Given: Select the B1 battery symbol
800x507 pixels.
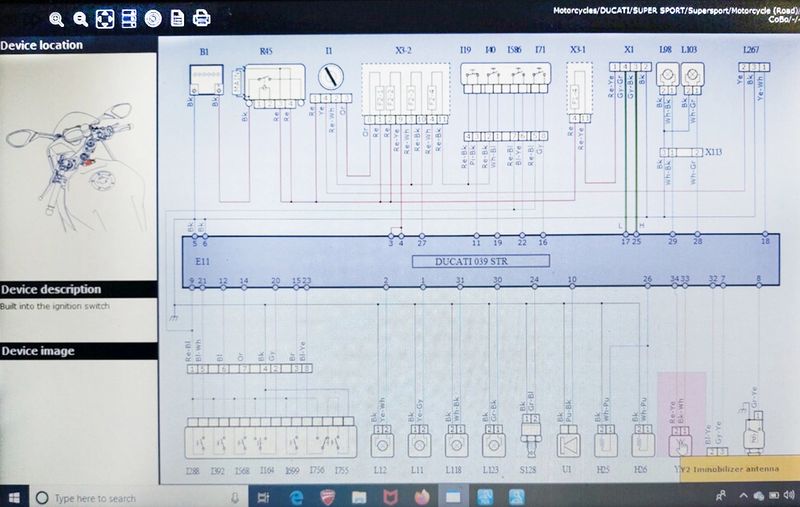Looking at the screenshot, I should [206, 80].
